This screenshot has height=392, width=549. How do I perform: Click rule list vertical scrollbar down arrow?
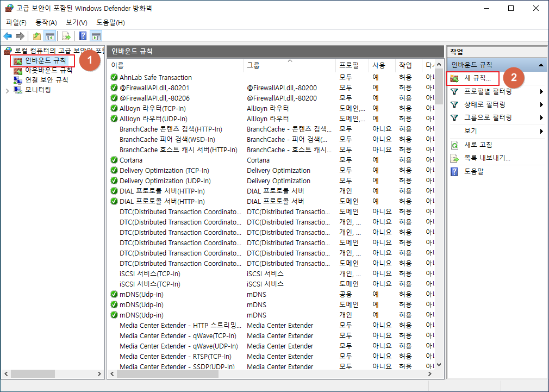[x=439, y=365]
